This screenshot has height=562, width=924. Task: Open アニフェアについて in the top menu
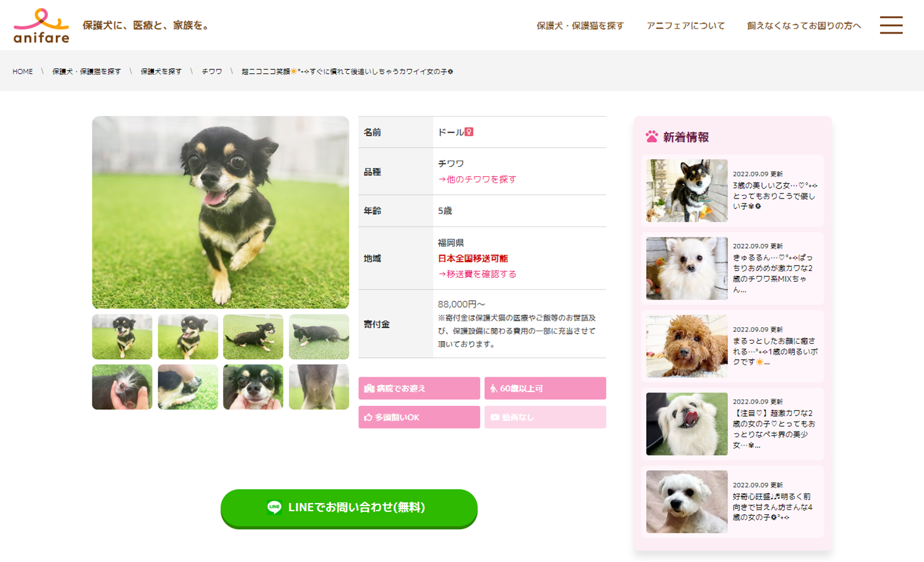685,25
